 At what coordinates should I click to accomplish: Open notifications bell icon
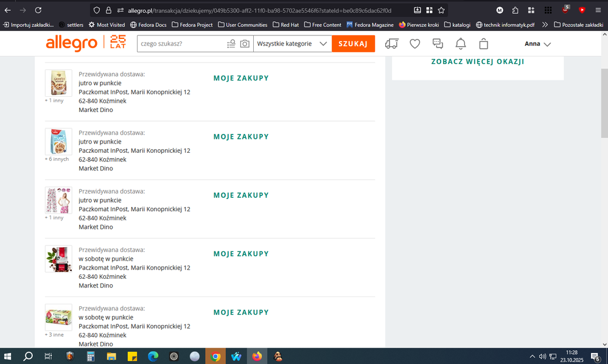[x=461, y=44]
